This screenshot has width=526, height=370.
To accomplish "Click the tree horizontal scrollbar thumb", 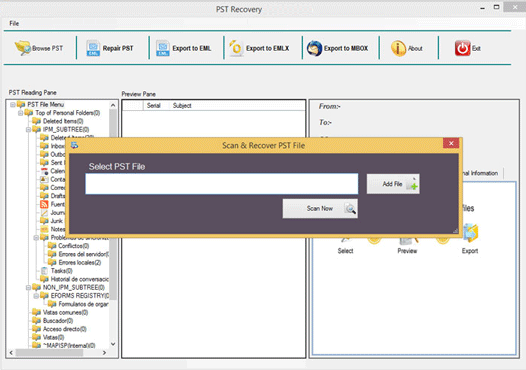I will coord(49,353).
